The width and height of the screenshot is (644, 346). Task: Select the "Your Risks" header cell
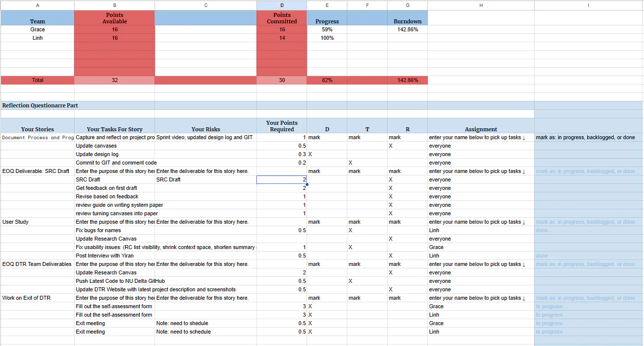coord(206,129)
